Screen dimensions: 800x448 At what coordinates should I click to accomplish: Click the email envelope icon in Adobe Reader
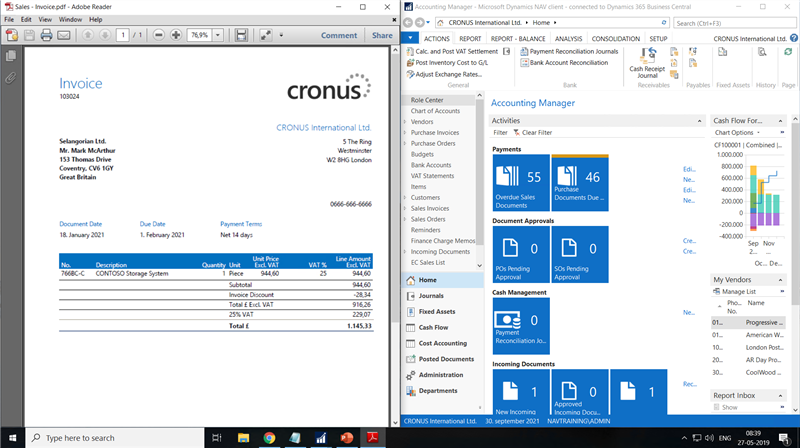tap(64, 35)
